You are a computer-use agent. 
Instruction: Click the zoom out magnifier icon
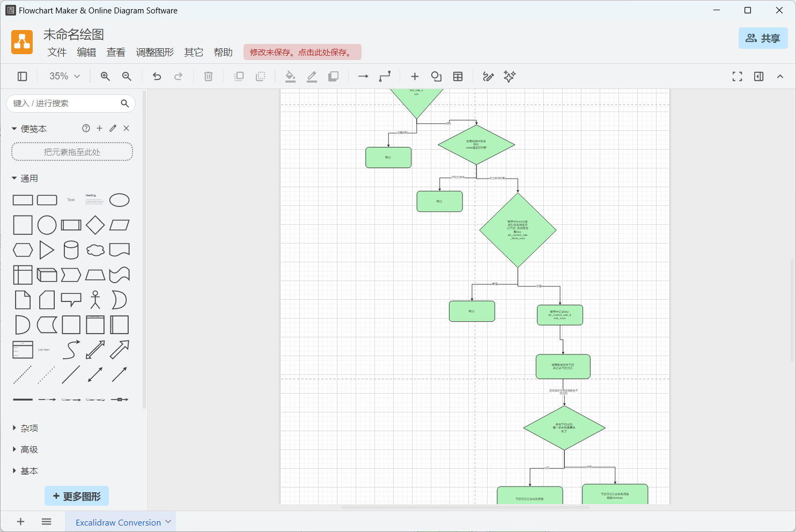tap(127, 77)
